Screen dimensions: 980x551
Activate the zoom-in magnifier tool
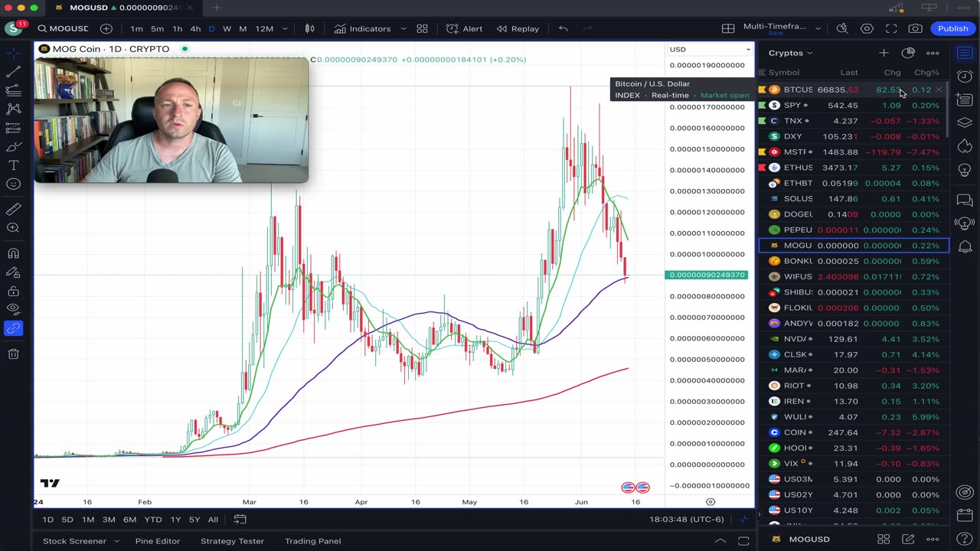click(13, 228)
